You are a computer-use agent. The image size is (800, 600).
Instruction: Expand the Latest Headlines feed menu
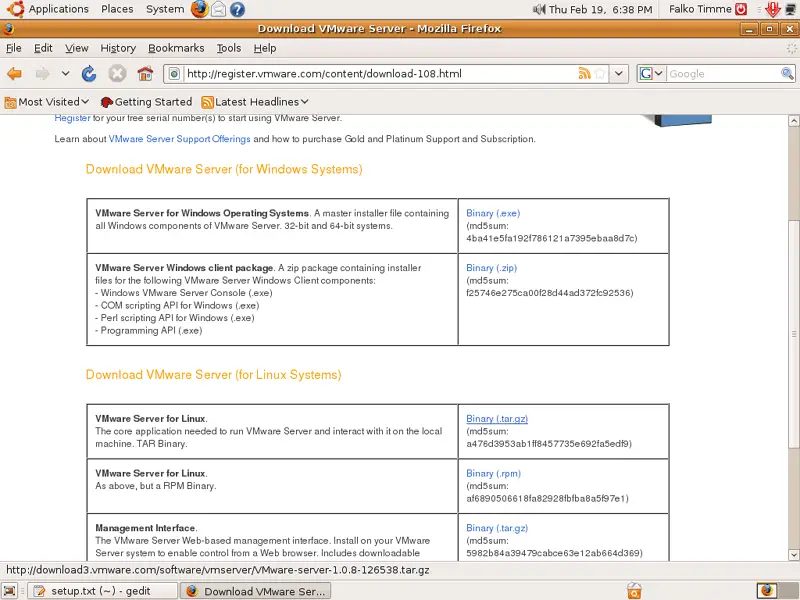(x=255, y=102)
